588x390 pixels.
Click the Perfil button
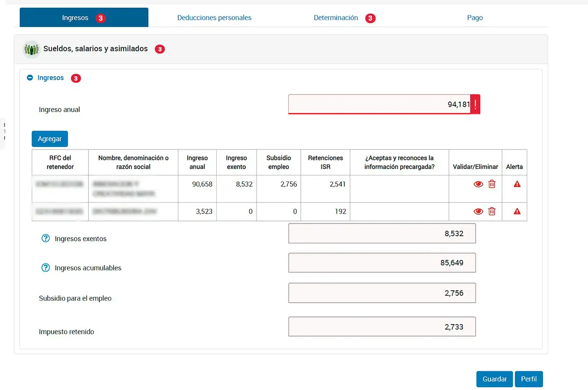coord(529,379)
